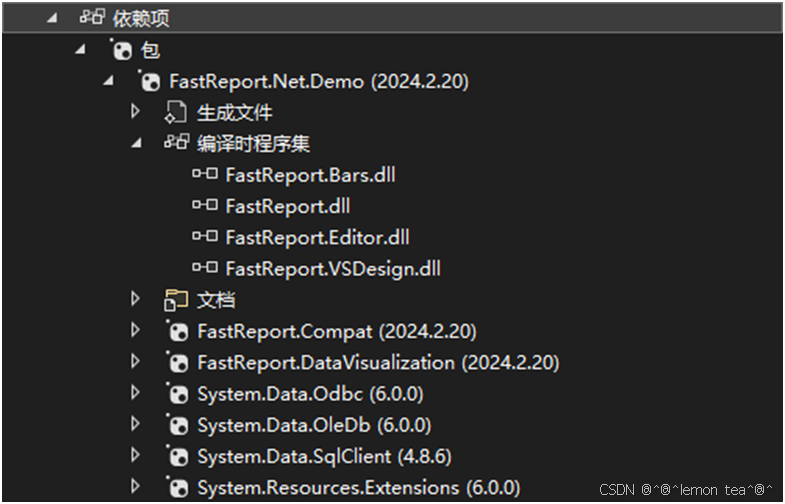Select the 包 tree label
Viewport: 785px width, 504px height.
[x=151, y=50]
